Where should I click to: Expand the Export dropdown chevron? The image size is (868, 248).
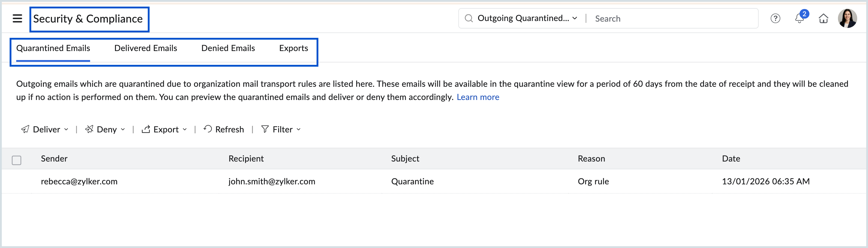click(x=185, y=130)
